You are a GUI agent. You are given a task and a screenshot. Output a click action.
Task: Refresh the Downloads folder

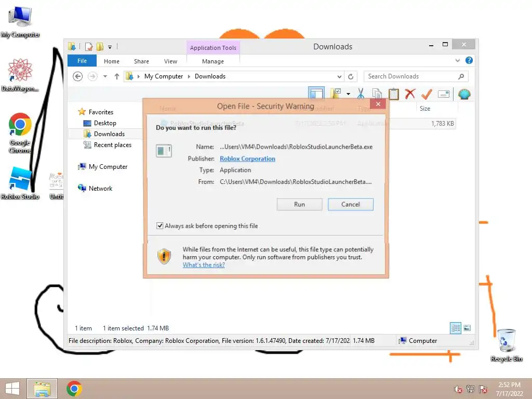[x=351, y=76]
